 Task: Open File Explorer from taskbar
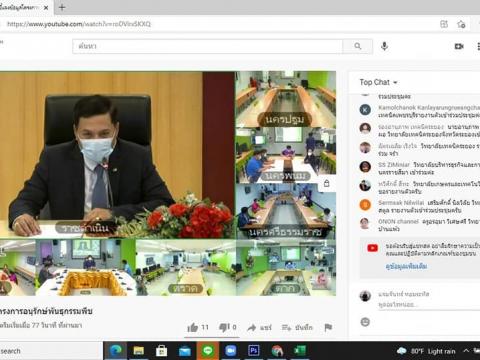pyautogui.click(x=139, y=351)
